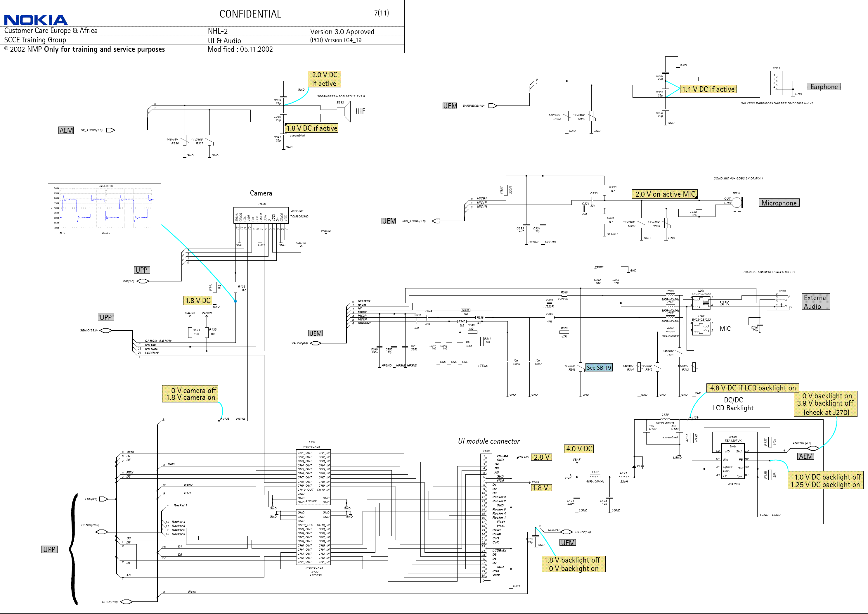Click the 'CONFIDENTIAL' header text
Viewport: 868px width, 614px height.
click(250, 14)
